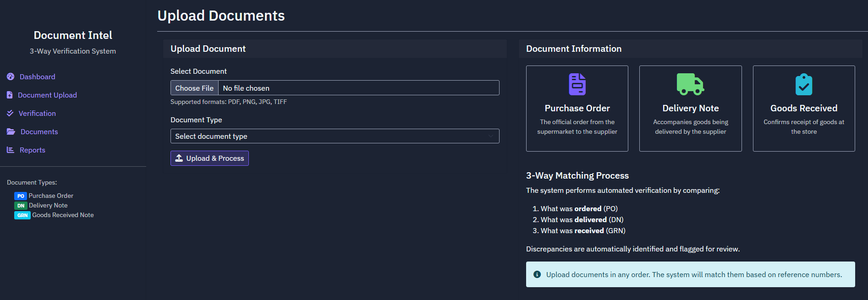The height and width of the screenshot is (300, 868).
Task: Click the Dashboard gauge icon in sidebar
Action: coord(11,76)
